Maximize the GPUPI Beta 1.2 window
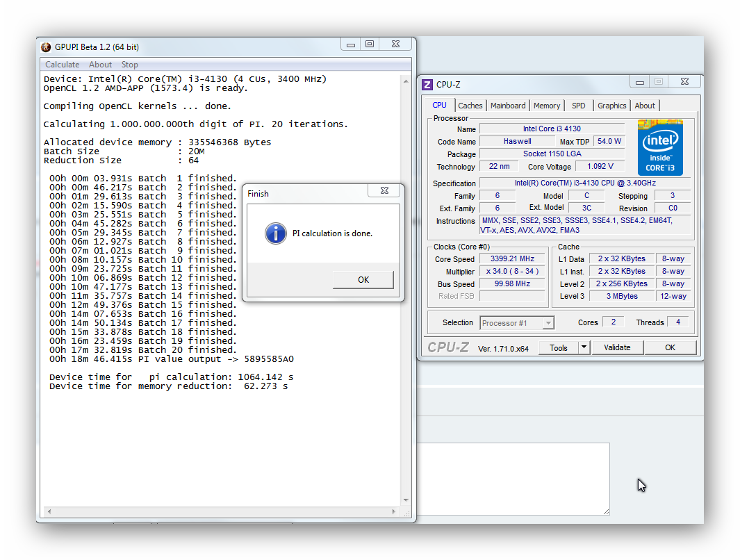740x560 pixels. (x=370, y=44)
